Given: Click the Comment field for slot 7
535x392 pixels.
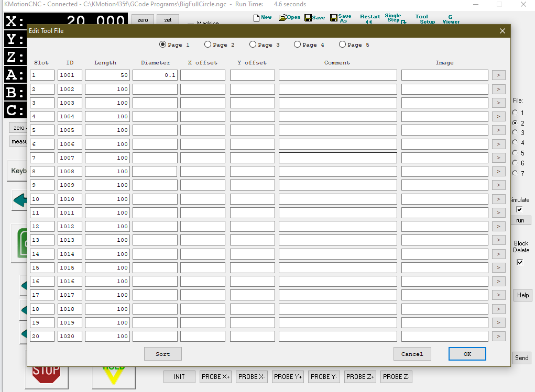Looking at the screenshot, I should click(337, 158).
